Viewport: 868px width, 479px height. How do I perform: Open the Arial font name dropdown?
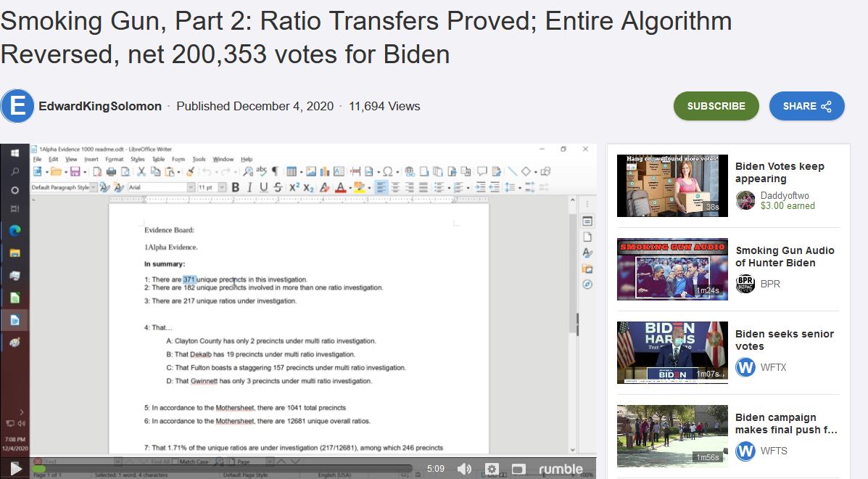(191, 187)
